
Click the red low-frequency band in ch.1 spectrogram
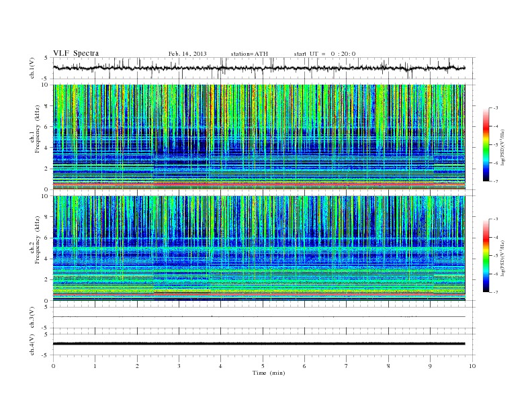259,184
